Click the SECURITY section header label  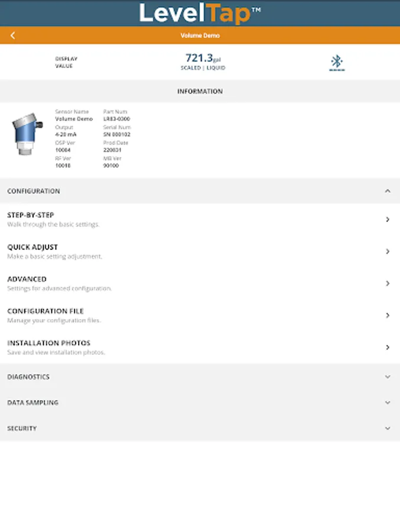click(x=22, y=429)
